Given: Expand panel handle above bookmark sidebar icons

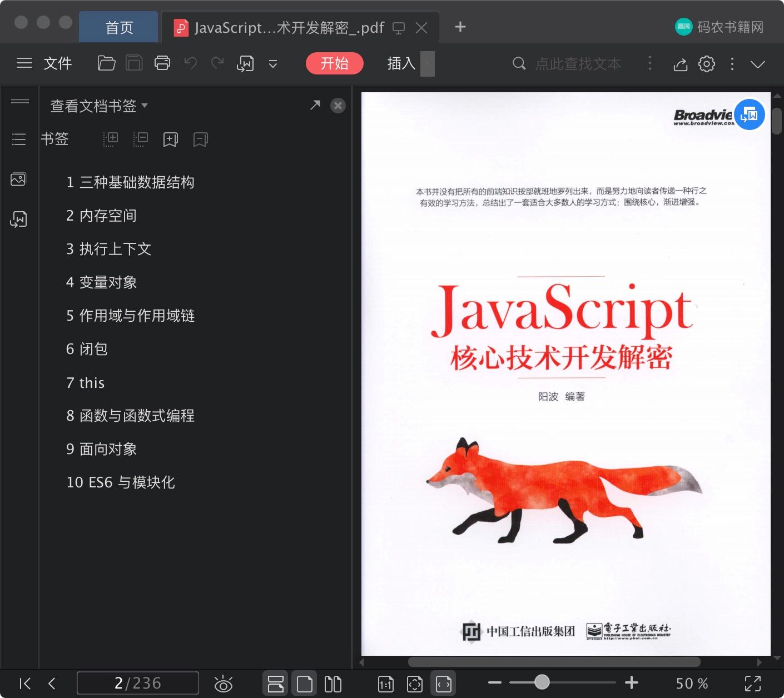Looking at the screenshot, I should (x=20, y=101).
